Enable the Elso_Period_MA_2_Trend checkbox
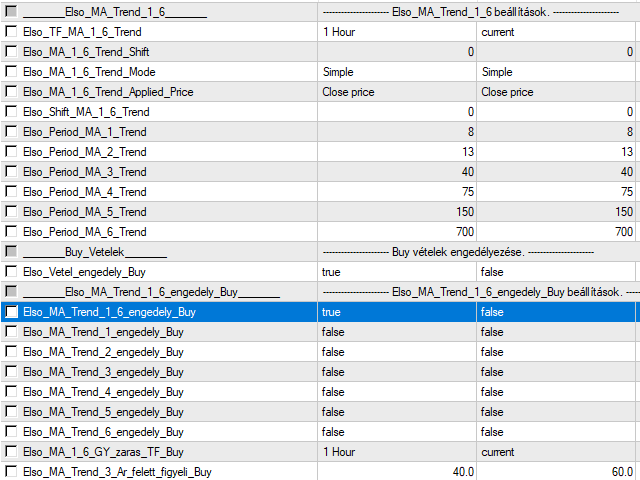640x480 pixels. (11, 151)
